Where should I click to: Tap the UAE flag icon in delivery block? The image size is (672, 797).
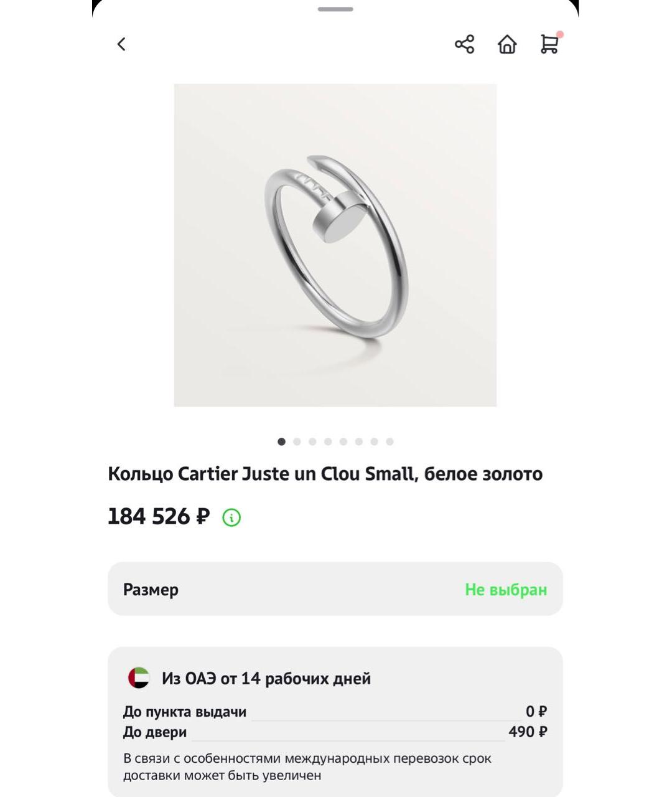[138, 678]
